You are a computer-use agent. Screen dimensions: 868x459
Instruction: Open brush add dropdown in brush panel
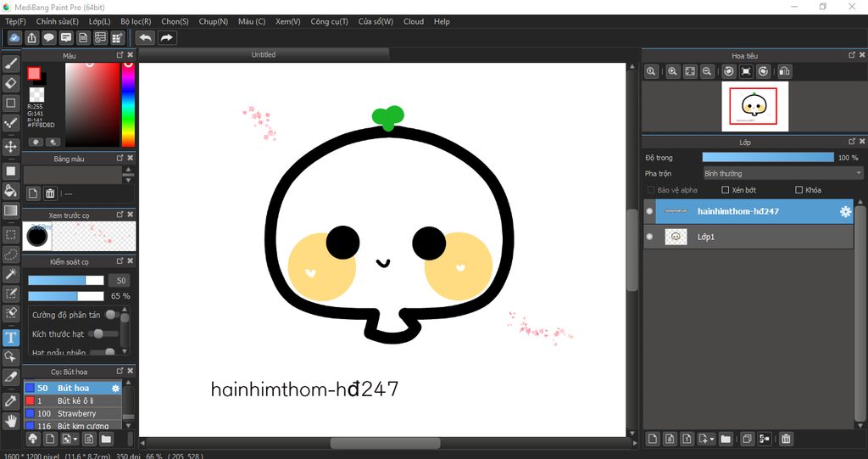point(70,439)
